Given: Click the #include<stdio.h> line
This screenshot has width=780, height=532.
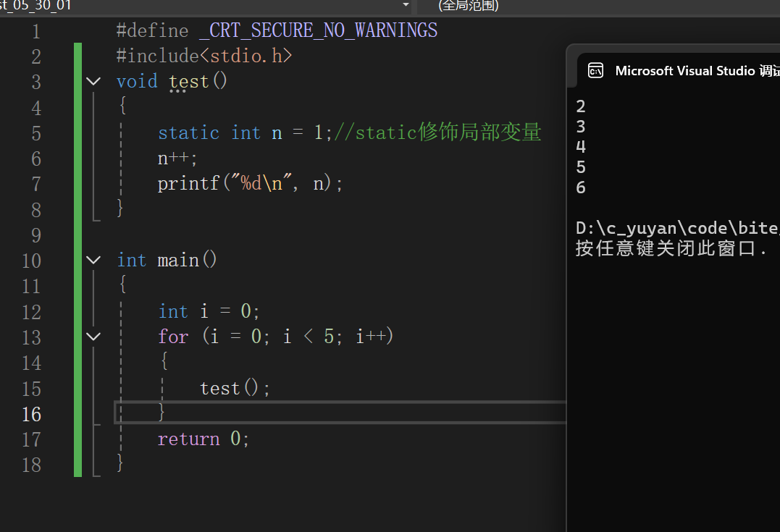Looking at the screenshot, I should pyautogui.click(x=204, y=56).
